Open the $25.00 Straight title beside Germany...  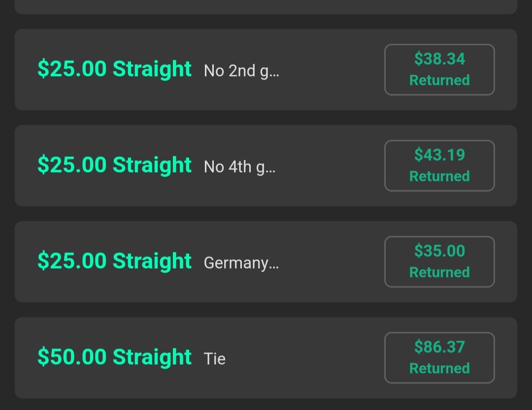[x=114, y=261]
